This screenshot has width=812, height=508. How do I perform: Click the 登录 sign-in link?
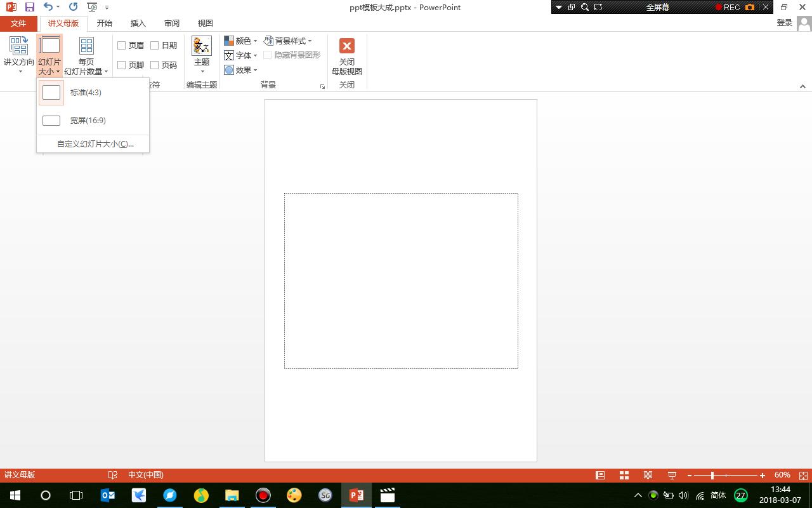click(x=784, y=22)
